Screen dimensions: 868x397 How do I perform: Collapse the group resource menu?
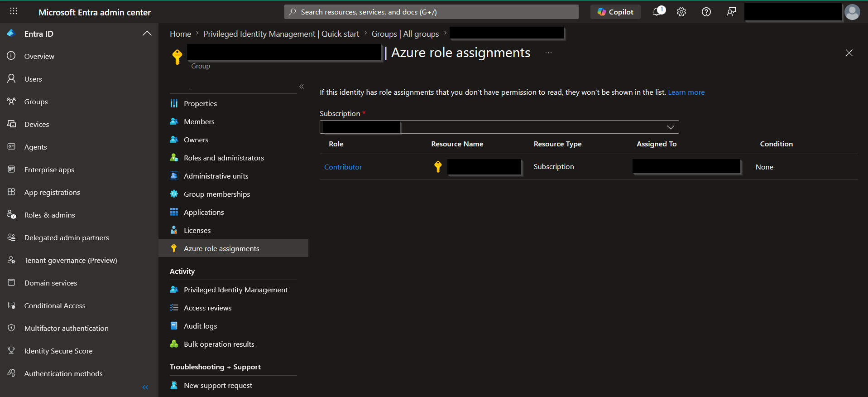click(x=302, y=87)
